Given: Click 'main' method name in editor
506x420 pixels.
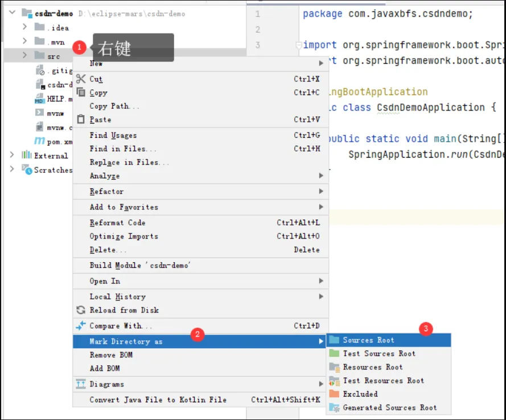Looking at the screenshot, I should 445,139.
